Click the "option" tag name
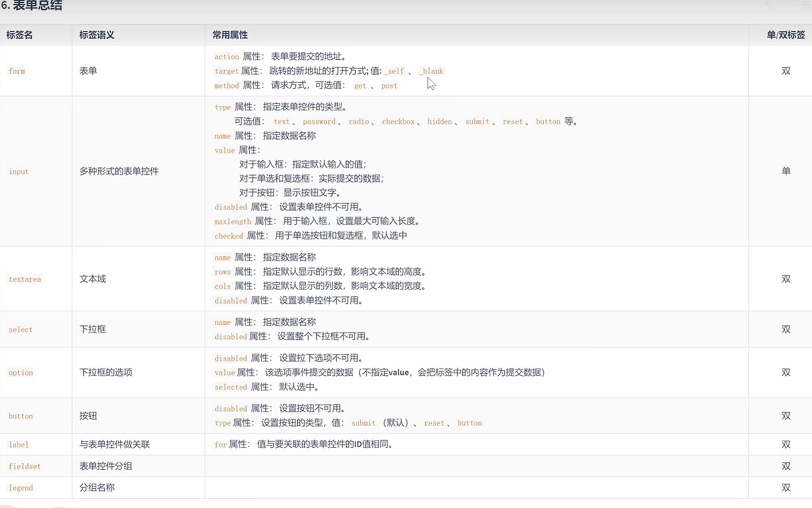812x508 pixels. click(x=21, y=373)
